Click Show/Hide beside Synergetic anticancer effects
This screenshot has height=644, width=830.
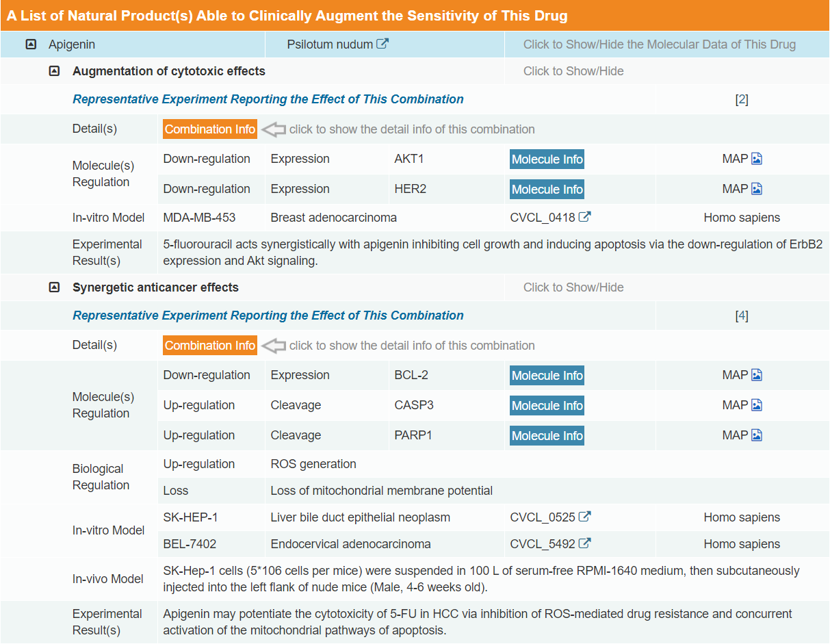coord(573,287)
